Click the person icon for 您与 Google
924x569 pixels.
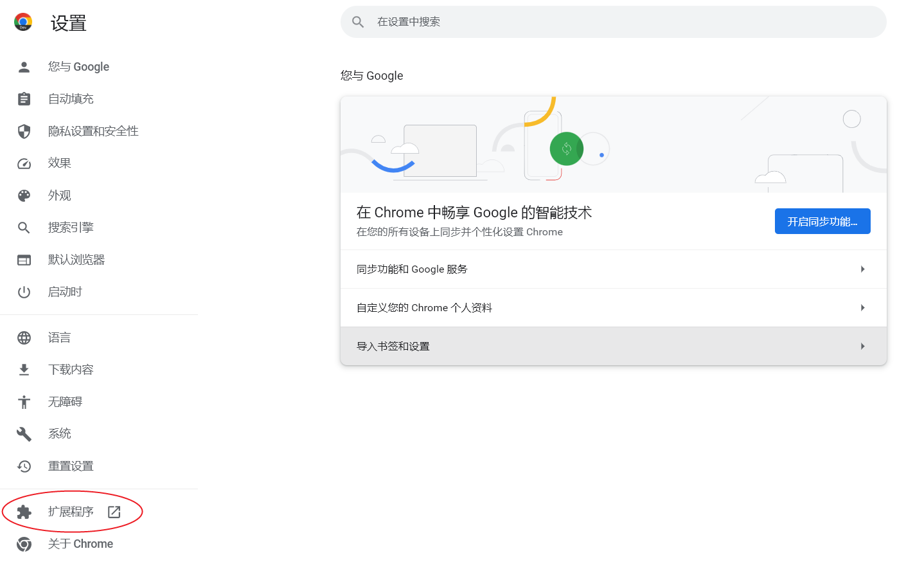(x=24, y=67)
